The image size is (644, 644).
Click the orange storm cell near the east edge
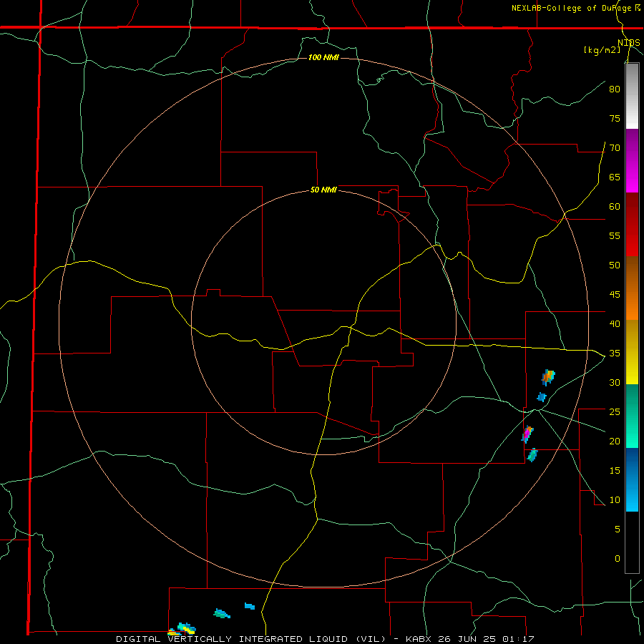548,377
